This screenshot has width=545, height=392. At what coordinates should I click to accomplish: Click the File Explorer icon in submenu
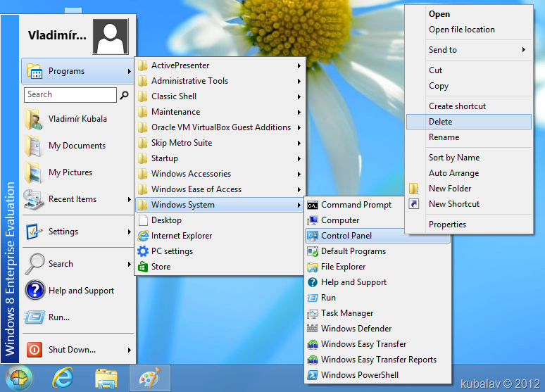(x=313, y=267)
